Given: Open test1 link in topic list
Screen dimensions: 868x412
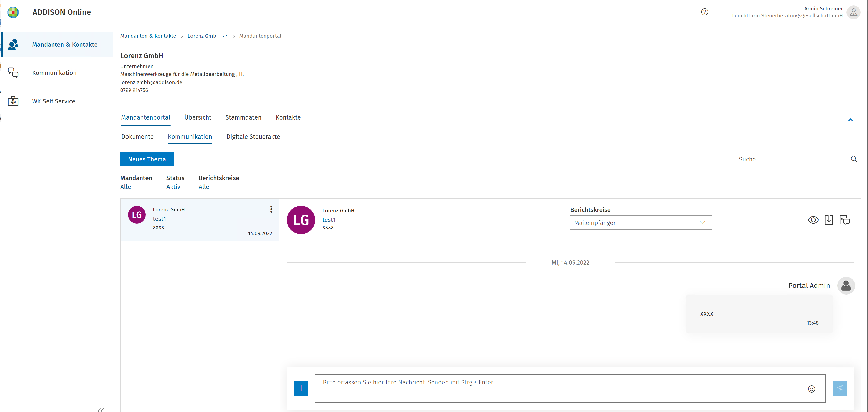Looking at the screenshot, I should click(159, 219).
